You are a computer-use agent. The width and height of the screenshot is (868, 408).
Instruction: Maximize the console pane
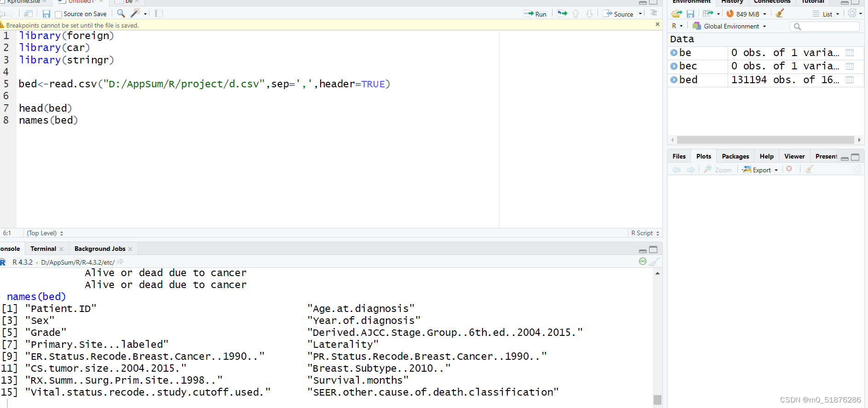(x=653, y=249)
